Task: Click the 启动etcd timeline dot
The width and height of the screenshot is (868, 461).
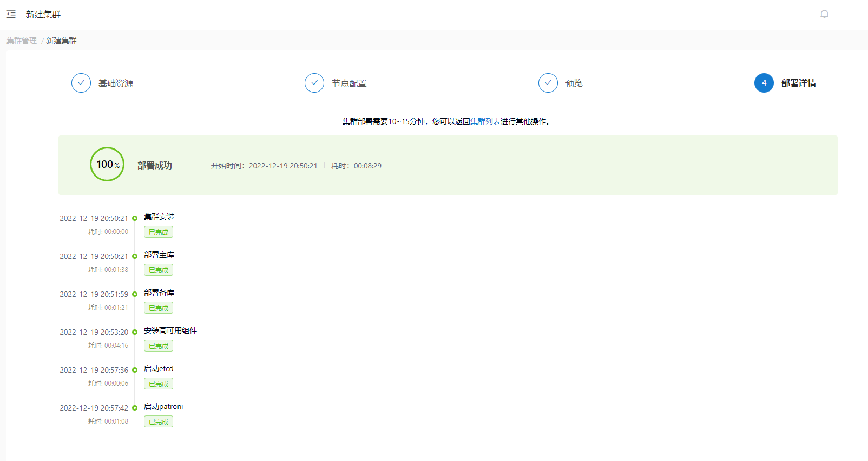Action: [x=135, y=370]
